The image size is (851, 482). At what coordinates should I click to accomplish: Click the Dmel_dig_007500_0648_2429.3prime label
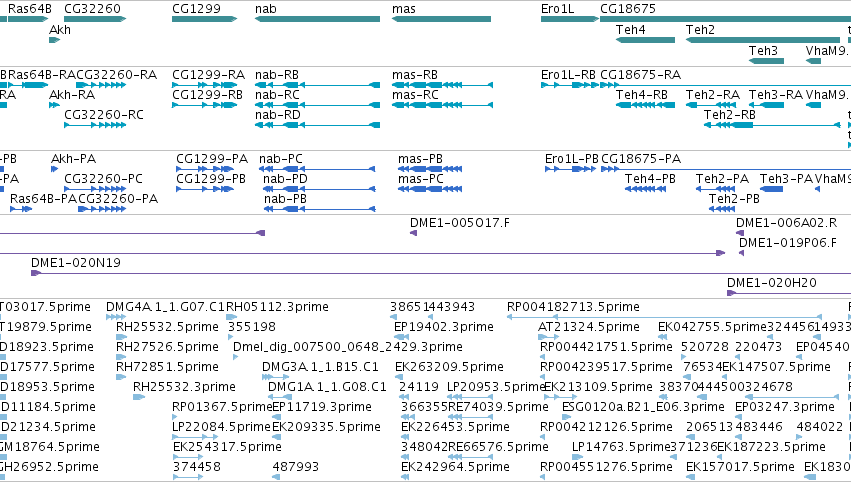pos(348,347)
